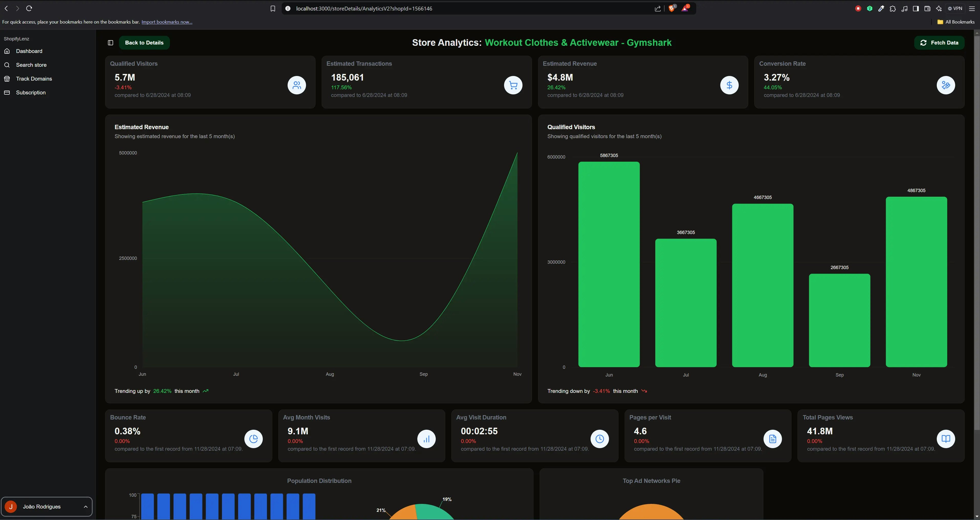The width and height of the screenshot is (980, 520).
Task: Click the Fetch Data button
Action: (x=939, y=43)
